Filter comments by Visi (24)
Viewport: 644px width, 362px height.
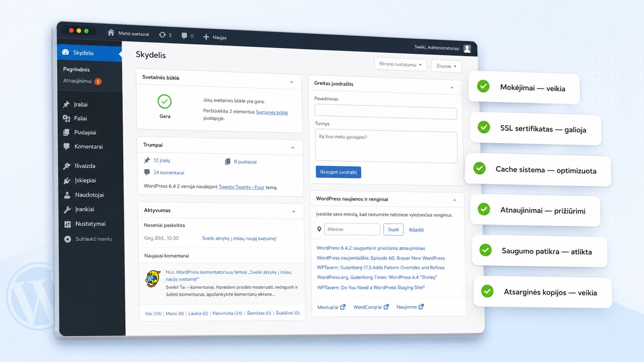(153, 314)
